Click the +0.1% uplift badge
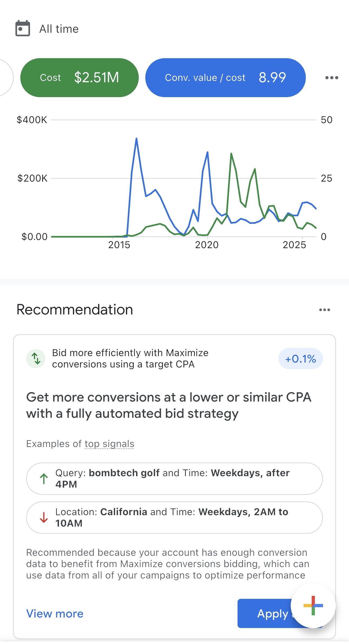 pos(300,359)
